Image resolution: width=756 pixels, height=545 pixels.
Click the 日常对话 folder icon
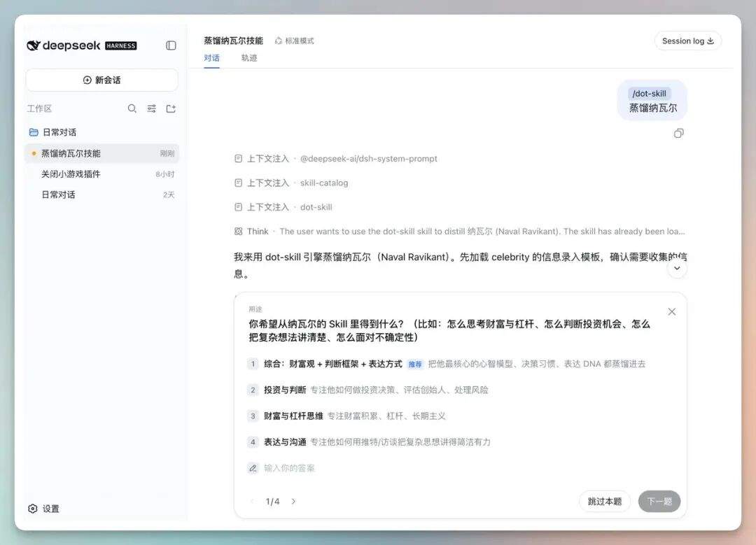(34, 132)
